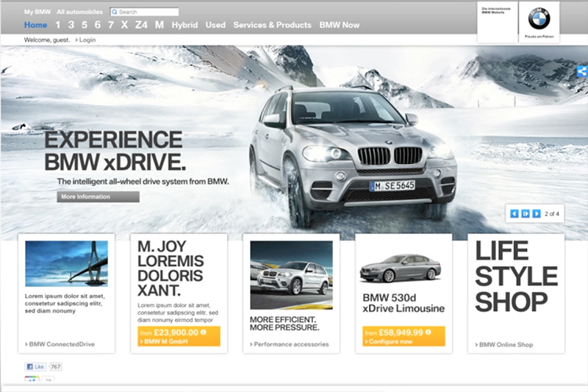588x392 pixels.
Task: Open the Z4 menu item
Action: (x=141, y=25)
